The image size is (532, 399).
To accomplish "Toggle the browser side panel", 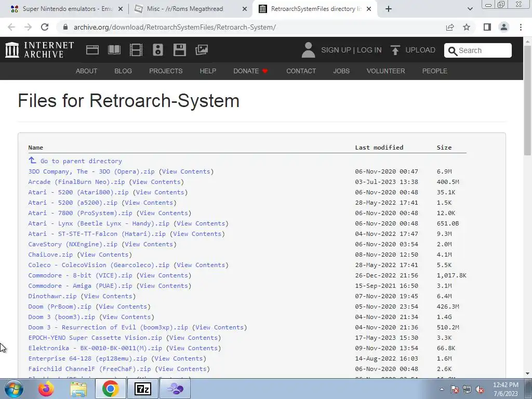I will pyautogui.click(x=487, y=27).
